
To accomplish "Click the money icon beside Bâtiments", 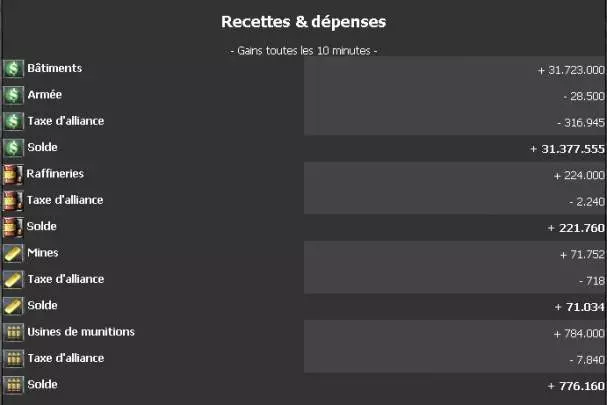I will point(13,69).
